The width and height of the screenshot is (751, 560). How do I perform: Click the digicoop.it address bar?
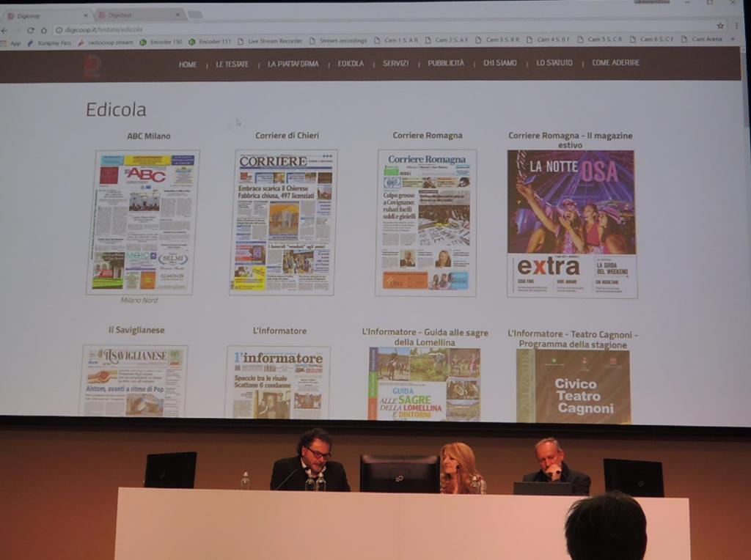click(383, 29)
